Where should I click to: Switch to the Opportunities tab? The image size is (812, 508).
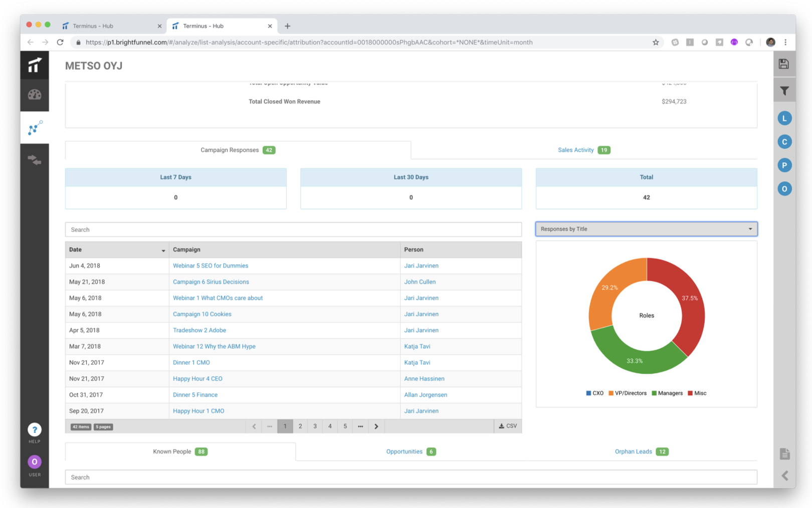click(411, 451)
